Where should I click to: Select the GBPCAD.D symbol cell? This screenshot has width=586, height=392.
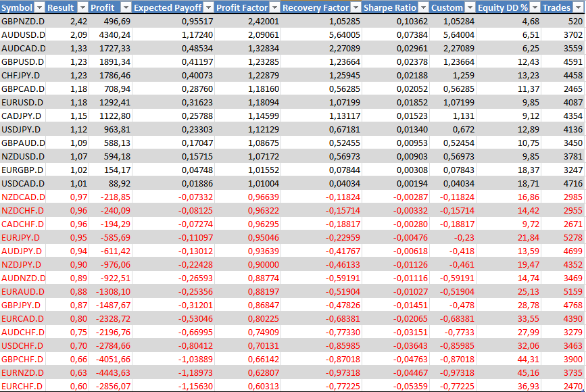click(x=23, y=89)
